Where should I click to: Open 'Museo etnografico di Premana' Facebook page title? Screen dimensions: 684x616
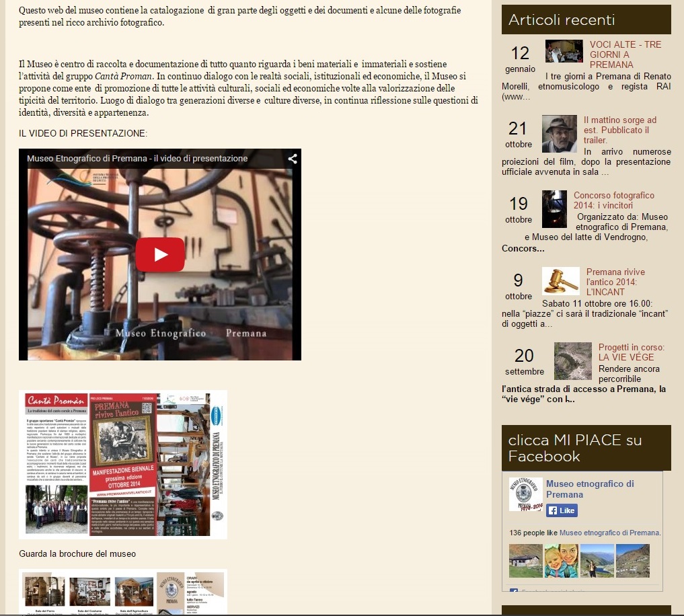coord(590,489)
